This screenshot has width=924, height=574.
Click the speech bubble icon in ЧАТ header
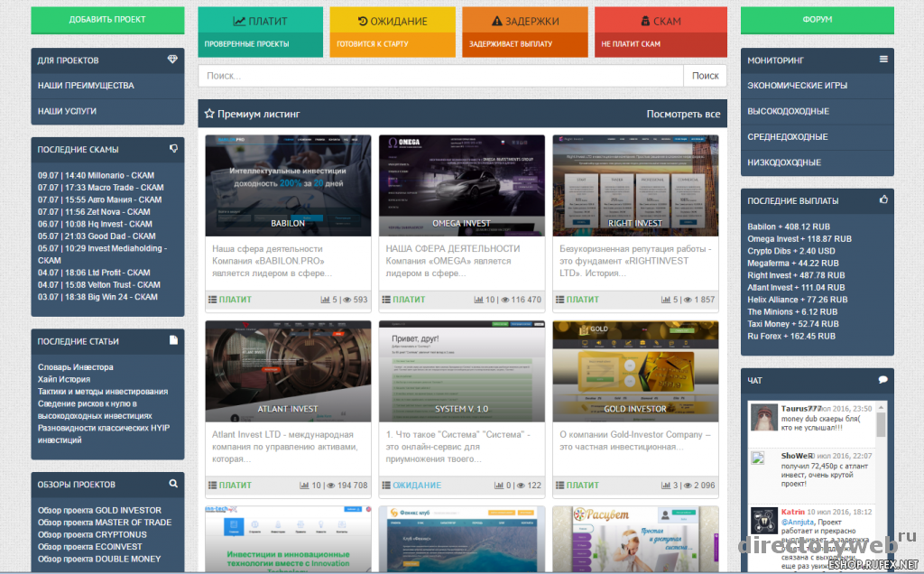tap(882, 380)
